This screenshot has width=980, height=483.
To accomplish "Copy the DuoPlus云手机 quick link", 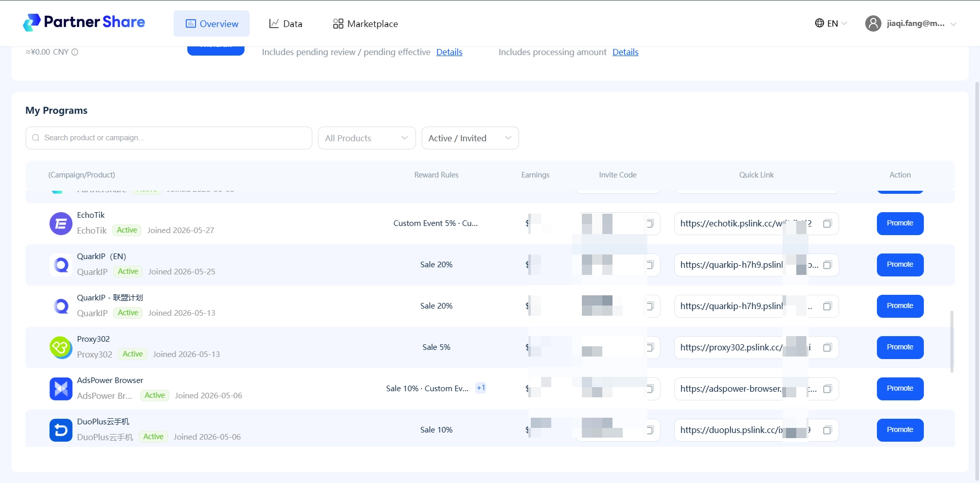I will pos(827,430).
